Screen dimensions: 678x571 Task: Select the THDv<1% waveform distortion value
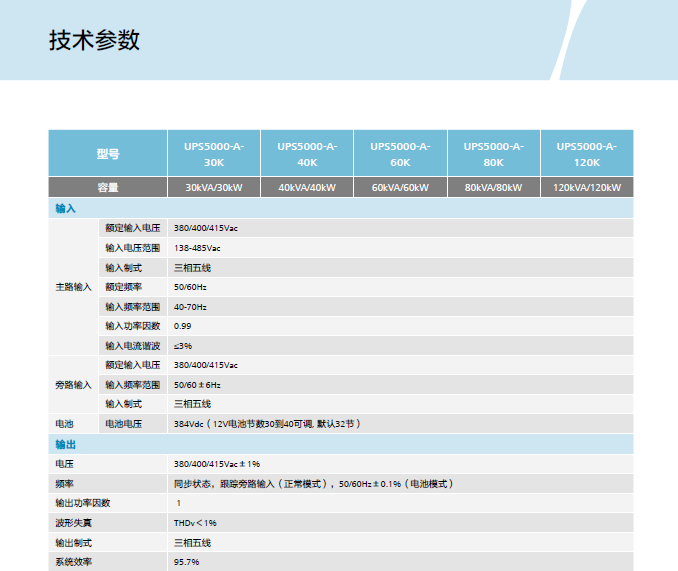coord(196,523)
